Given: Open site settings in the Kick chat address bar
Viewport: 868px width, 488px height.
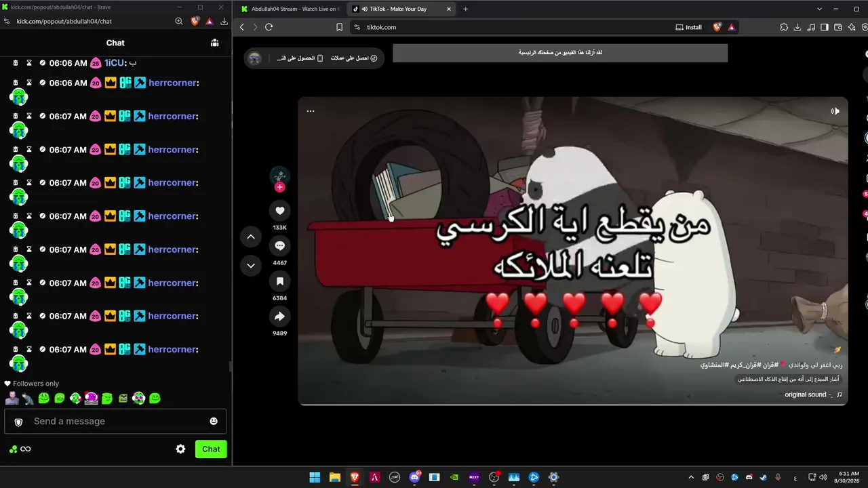Looking at the screenshot, I should [x=7, y=21].
